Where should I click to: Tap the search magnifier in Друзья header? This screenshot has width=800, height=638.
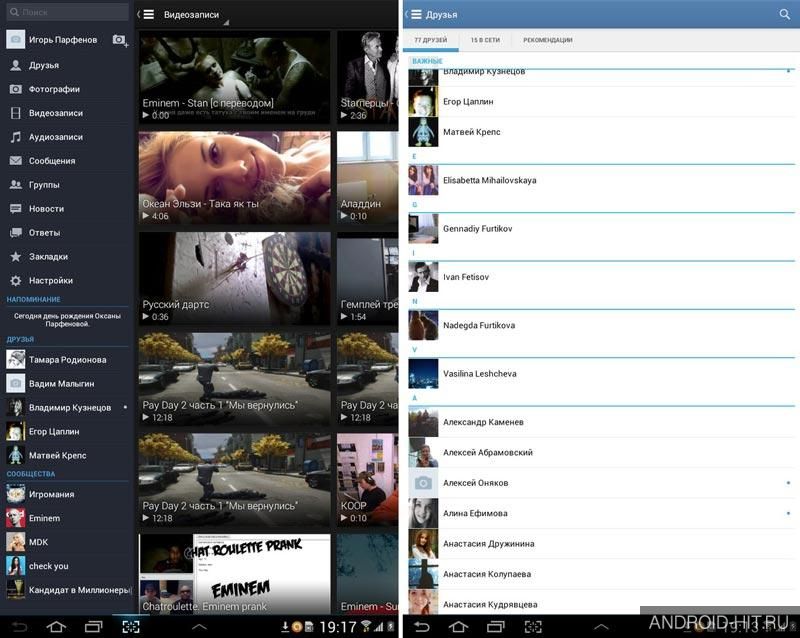[785, 14]
